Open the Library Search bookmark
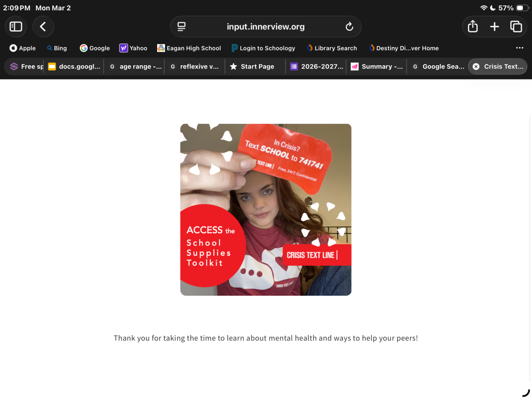This screenshot has height=399, width=532. coord(332,48)
